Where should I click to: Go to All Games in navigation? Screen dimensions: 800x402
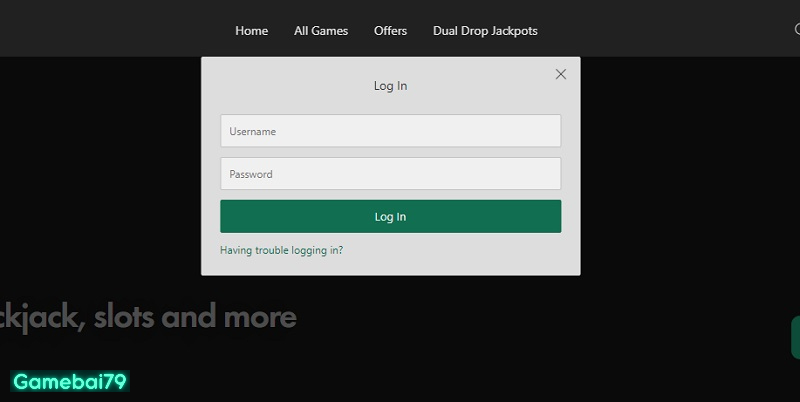coord(321,31)
